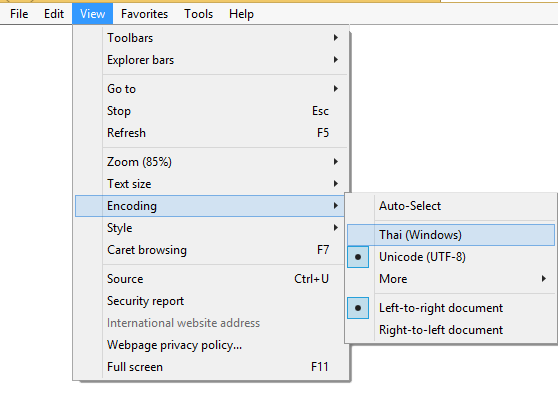Open Webpage privacy policy dialog
This screenshot has width=558, height=419.
(x=210, y=345)
